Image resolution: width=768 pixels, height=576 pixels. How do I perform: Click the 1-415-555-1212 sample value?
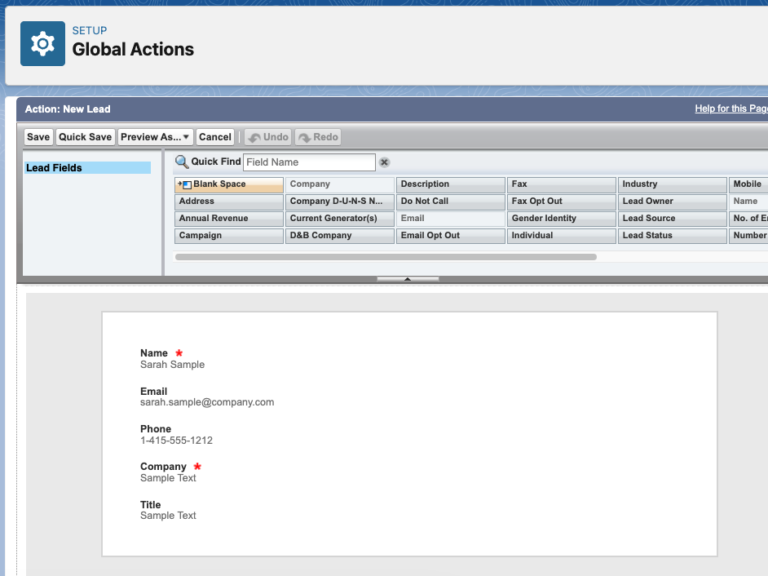[176, 440]
